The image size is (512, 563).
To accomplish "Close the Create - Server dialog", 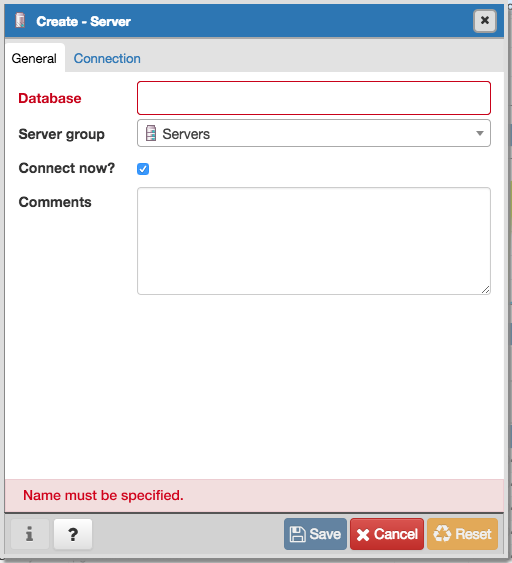I will tap(485, 21).
